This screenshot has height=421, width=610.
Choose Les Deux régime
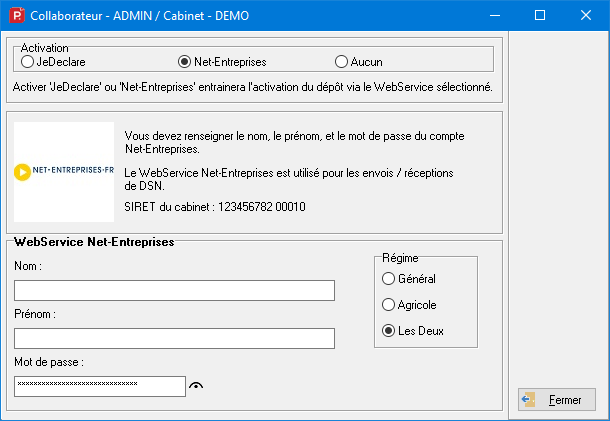coord(389,331)
